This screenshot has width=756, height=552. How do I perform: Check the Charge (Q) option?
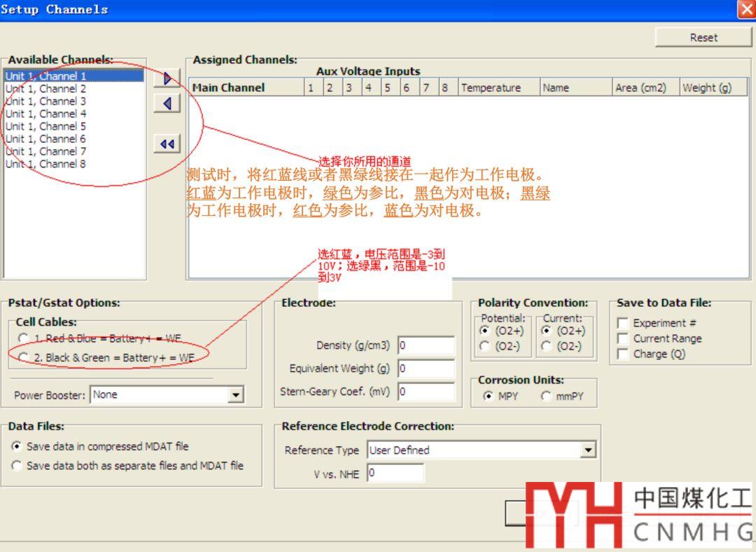click(x=622, y=354)
